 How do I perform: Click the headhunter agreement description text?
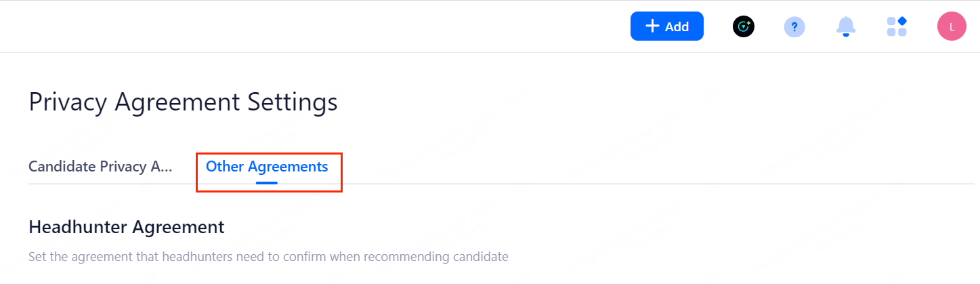pos(268,257)
